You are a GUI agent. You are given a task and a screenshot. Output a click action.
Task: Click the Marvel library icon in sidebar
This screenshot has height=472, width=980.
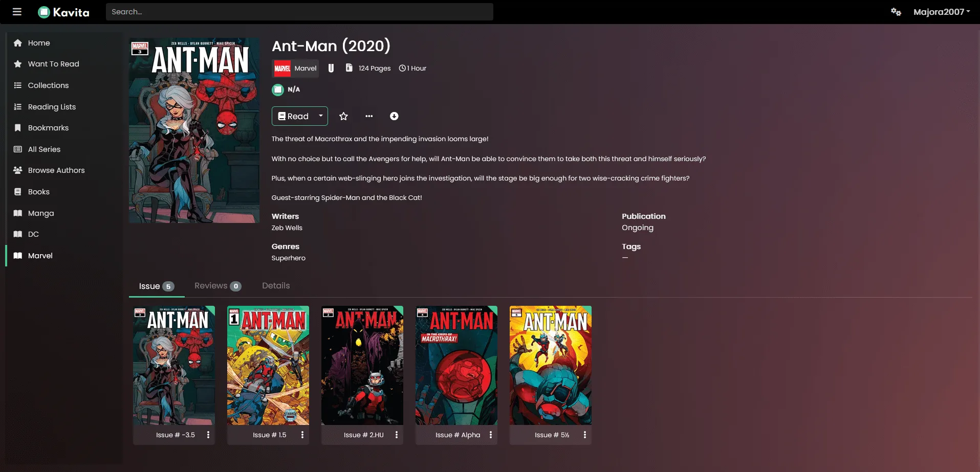pos(18,256)
